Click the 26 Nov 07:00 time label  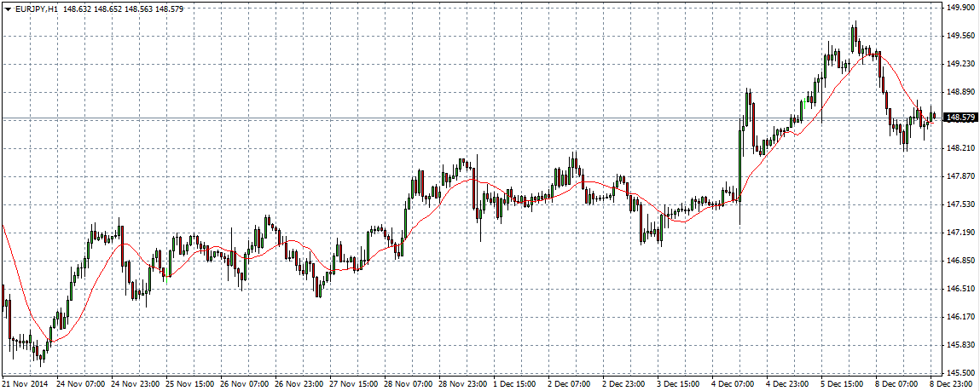tap(245, 382)
